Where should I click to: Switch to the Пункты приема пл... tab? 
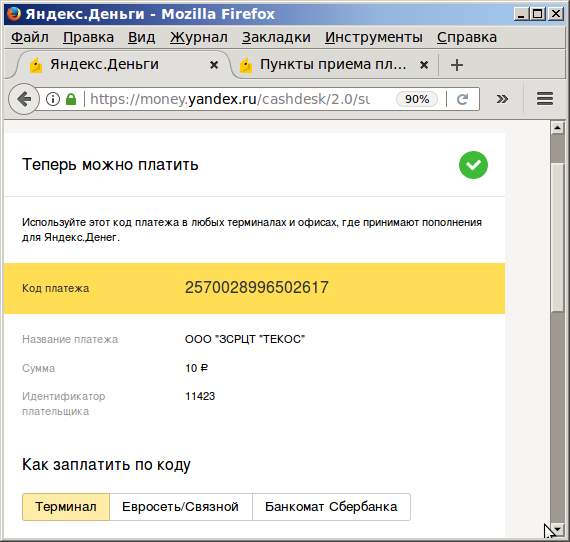333,65
